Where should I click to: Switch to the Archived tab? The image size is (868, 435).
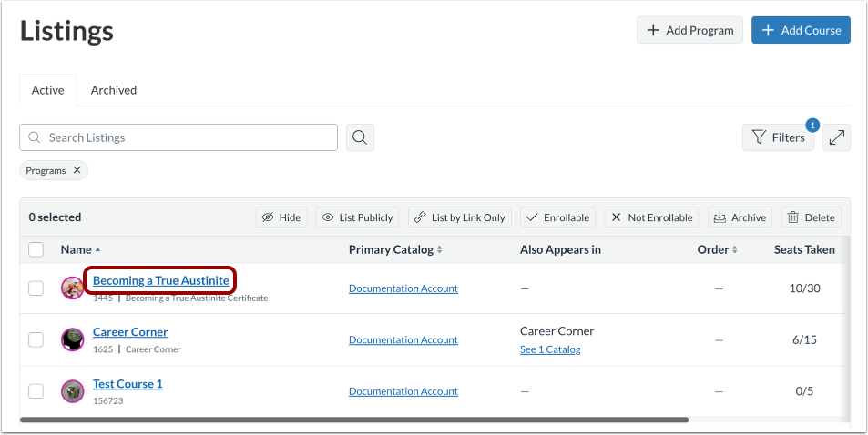pos(114,90)
